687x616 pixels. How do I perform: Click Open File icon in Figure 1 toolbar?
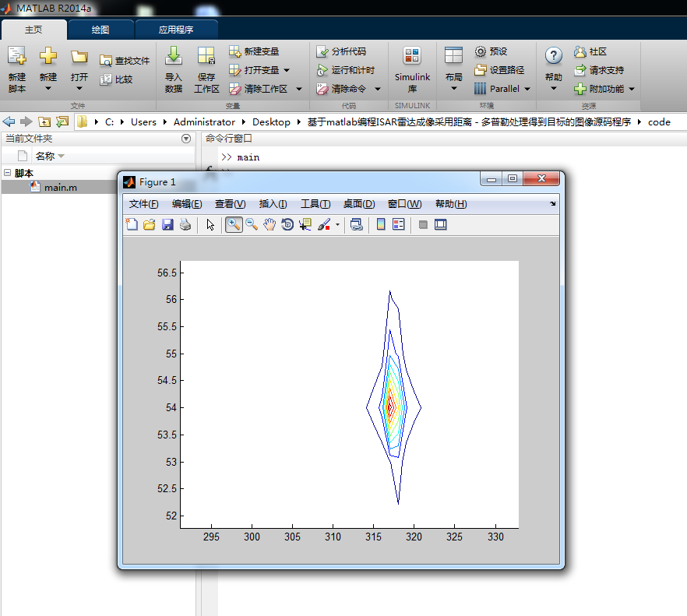(x=150, y=225)
